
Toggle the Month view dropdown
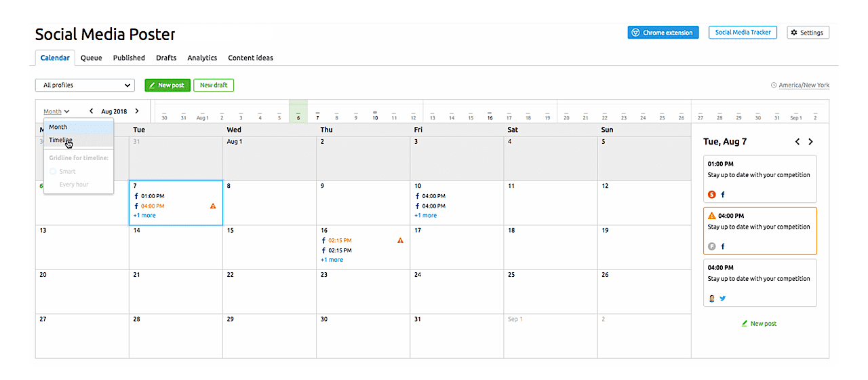pos(56,111)
